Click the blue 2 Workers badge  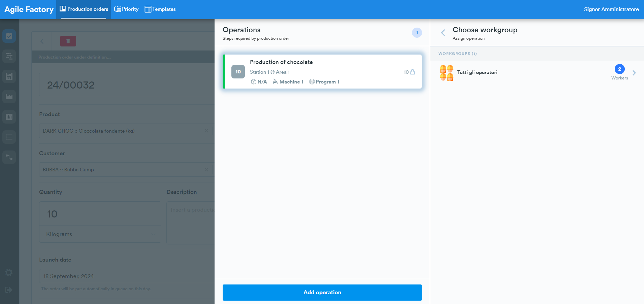pyautogui.click(x=620, y=69)
